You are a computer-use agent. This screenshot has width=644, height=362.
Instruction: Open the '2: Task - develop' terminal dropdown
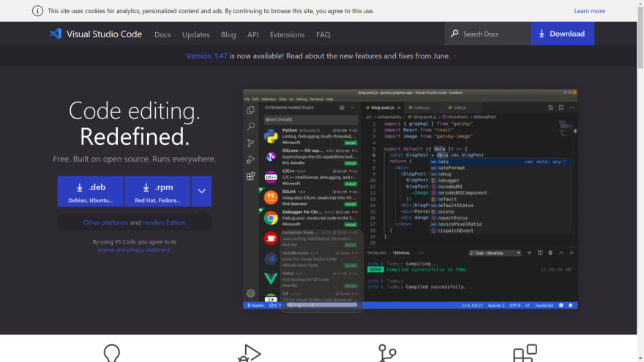click(x=495, y=253)
